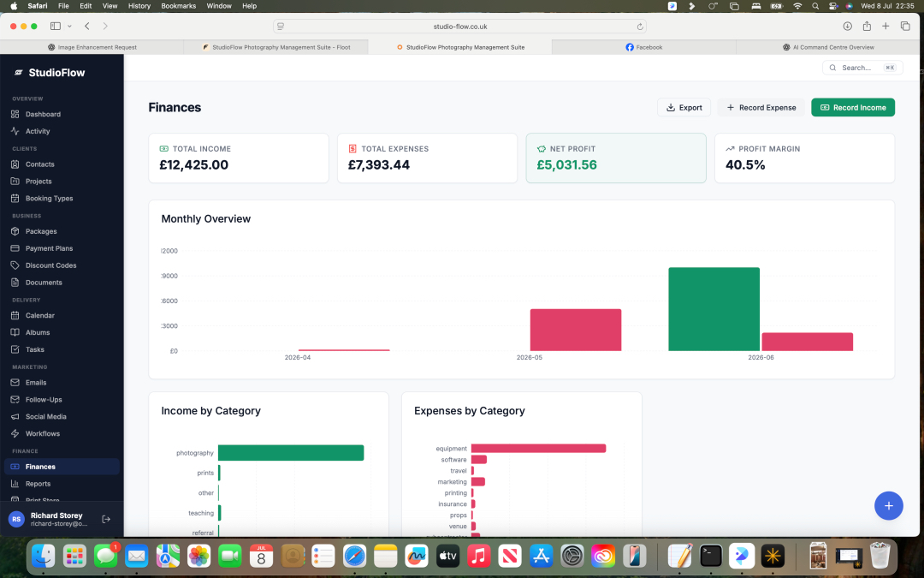
Task: Click the Discount Codes tag icon
Action: click(15, 265)
